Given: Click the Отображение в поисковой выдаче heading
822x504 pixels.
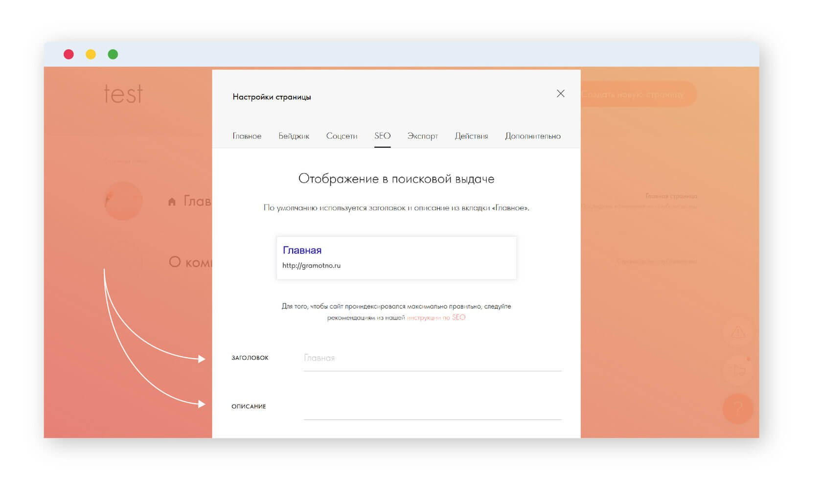Looking at the screenshot, I should click(396, 179).
